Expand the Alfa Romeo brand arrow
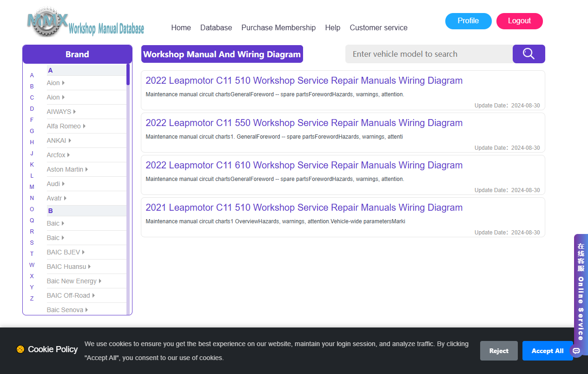Screen dimensions: 588x374 click(84, 126)
